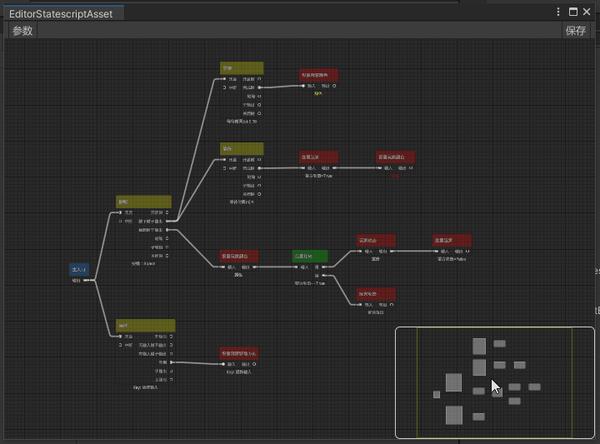The height and width of the screenshot is (444, 600).
Task: Open the window's three-dot options menu
Action: tap(558, 12)
